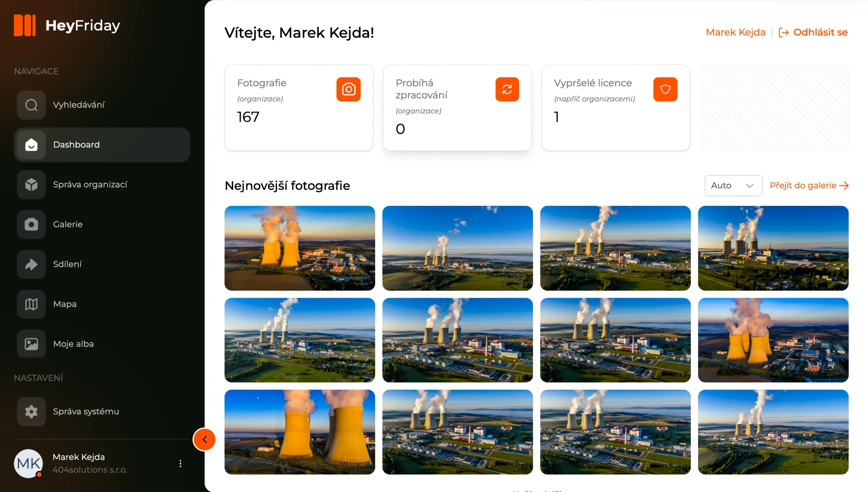Open the Vypršelé licence card showing 1
868x492 pixels.
(616, 108)
